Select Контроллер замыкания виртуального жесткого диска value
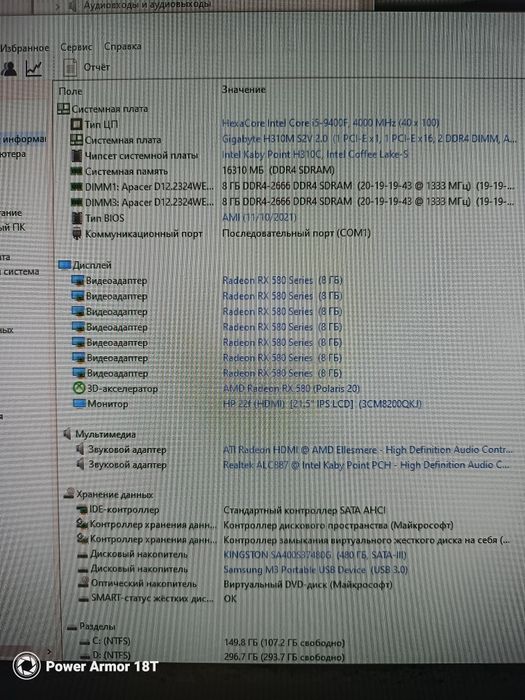Viewport: 525px width, 700px height. coord(367,540)
